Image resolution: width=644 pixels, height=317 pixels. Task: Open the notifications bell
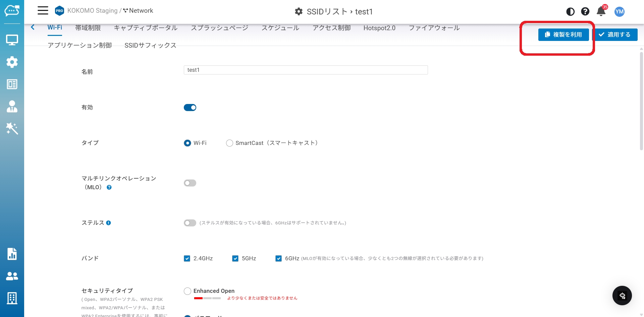click(x=601, y=12)
